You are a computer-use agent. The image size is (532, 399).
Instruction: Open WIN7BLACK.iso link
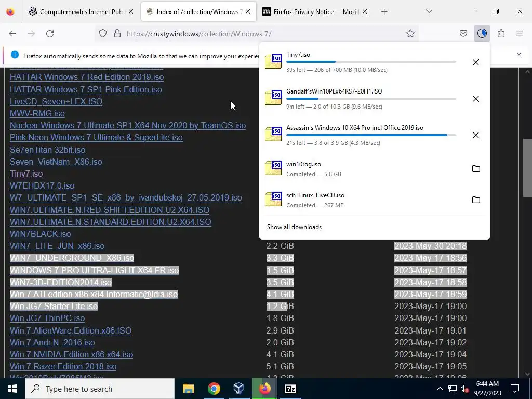point(41,234)
